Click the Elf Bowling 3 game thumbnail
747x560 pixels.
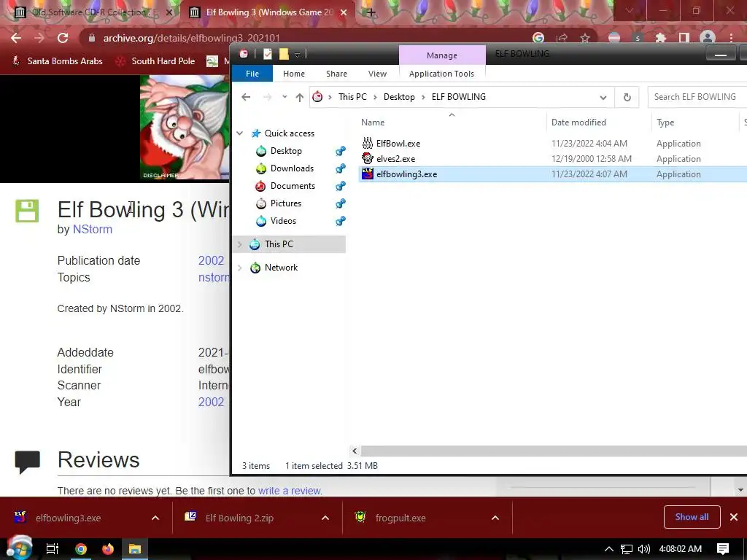[x=185, y=127]
